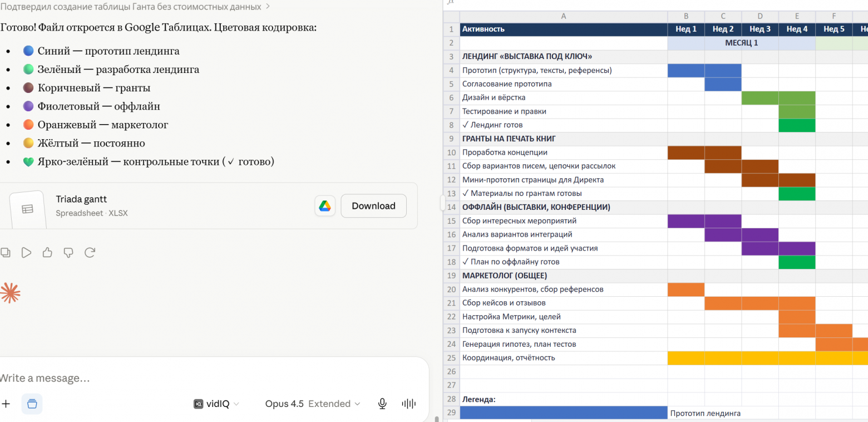Click the blue legend swatch in row 29
The image size is (868, 422).
click(x=564, y=413)
